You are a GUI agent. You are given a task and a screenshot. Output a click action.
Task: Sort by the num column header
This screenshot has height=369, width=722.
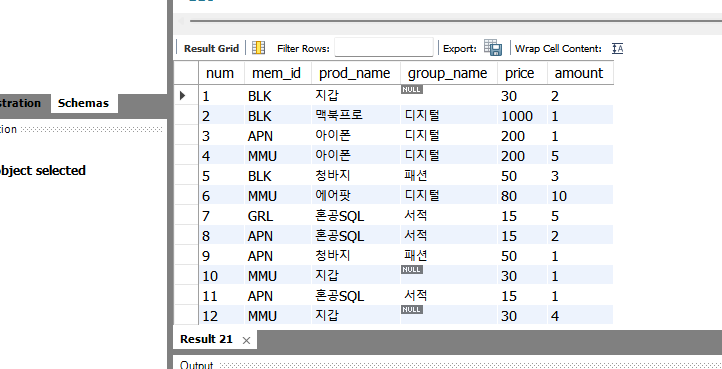coord(220,73)
